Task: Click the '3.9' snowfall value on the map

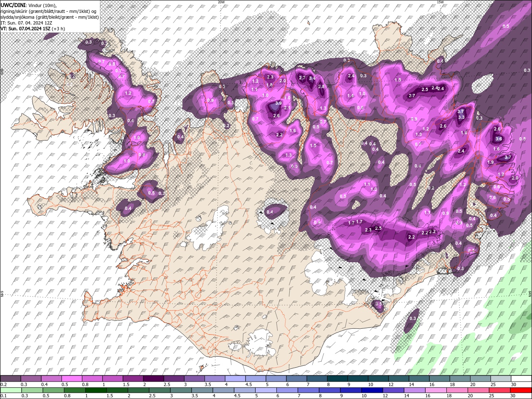Action: pyautogui.click(x=278, y=103)
